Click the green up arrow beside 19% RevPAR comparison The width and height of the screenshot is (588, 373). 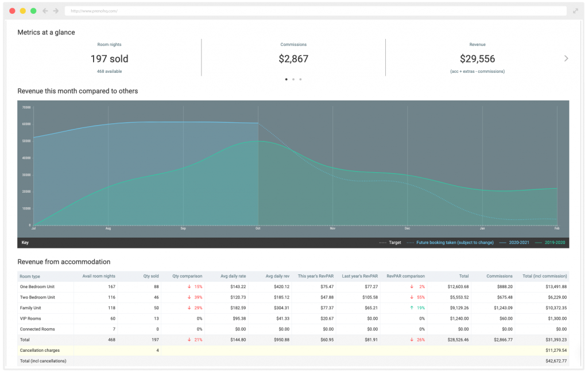pyautogui.click(x=411, y=308)
